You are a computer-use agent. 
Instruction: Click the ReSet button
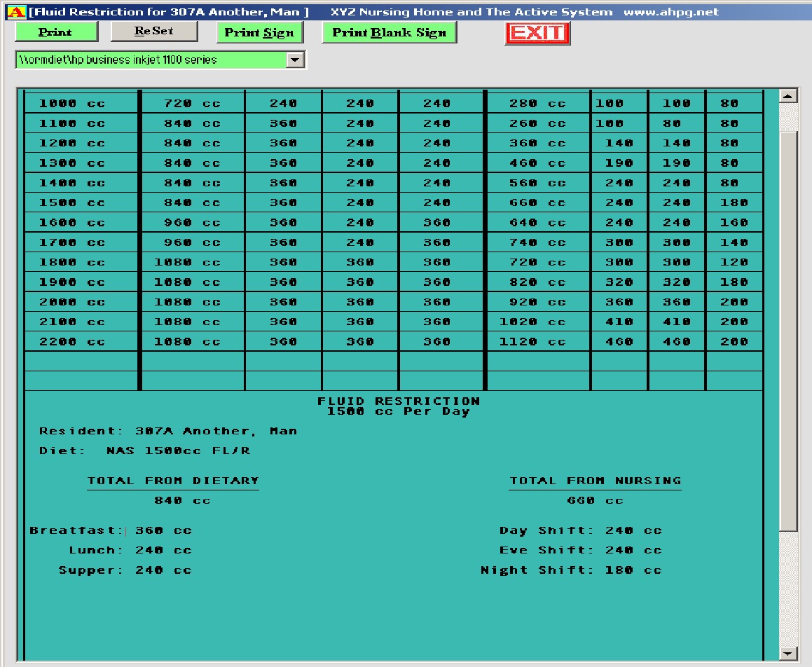click(154, 32)
